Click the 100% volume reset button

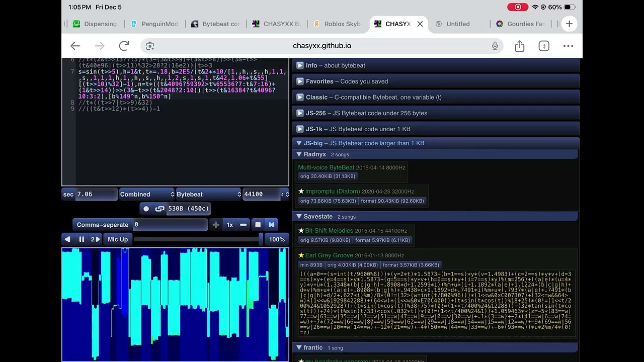pyautogui.click(x=277, y=239)
